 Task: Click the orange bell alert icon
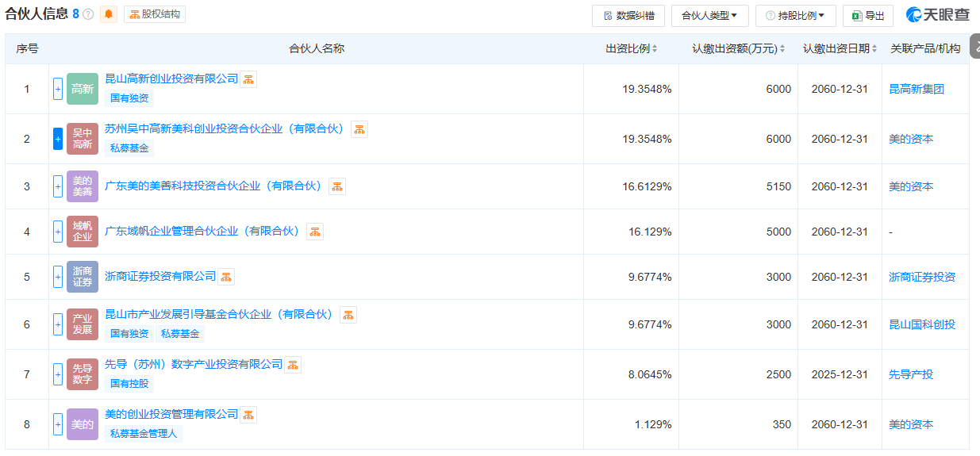tap(109, 14)
